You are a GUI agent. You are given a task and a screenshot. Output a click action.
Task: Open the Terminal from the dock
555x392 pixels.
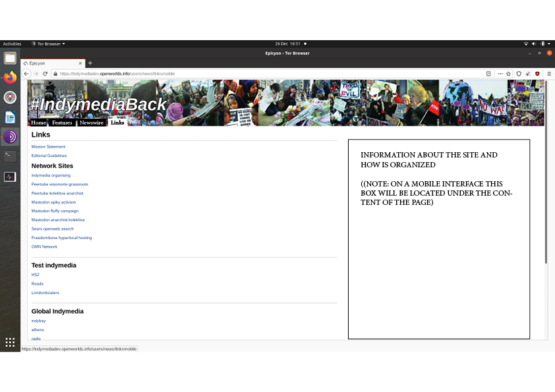point(10,156)
